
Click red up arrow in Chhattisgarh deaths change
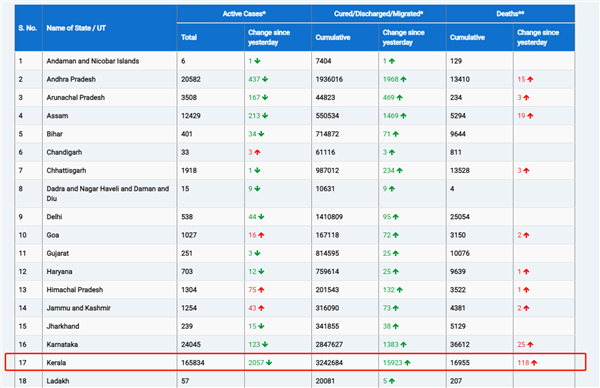pyautogui.click(x=527, y=171)
